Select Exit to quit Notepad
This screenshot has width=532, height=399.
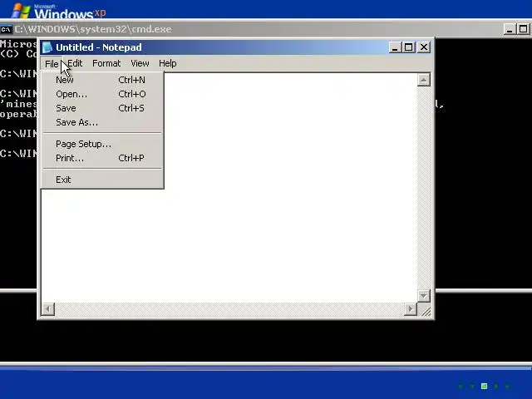click(x=102, y=180)
